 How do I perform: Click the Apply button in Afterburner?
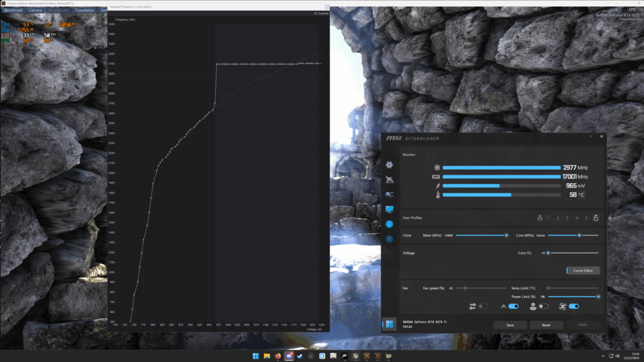click(583, 325)
